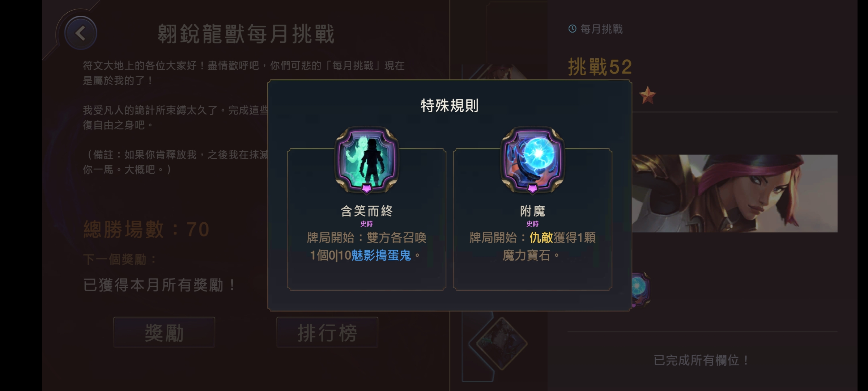Tap the orange star under 挑戰52
Screen dimensions: 868x391
(x=647, y=95)
